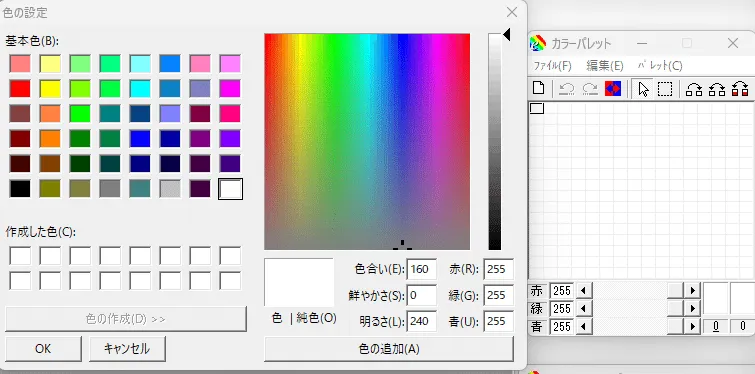Pick the pure bright blue basic swatch

pos(140,139)
